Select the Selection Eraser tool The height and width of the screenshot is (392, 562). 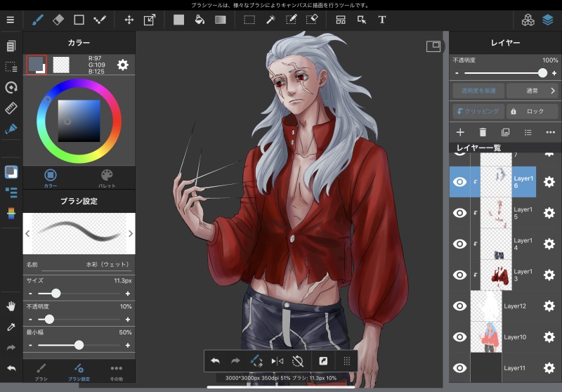tap(312, 20)
